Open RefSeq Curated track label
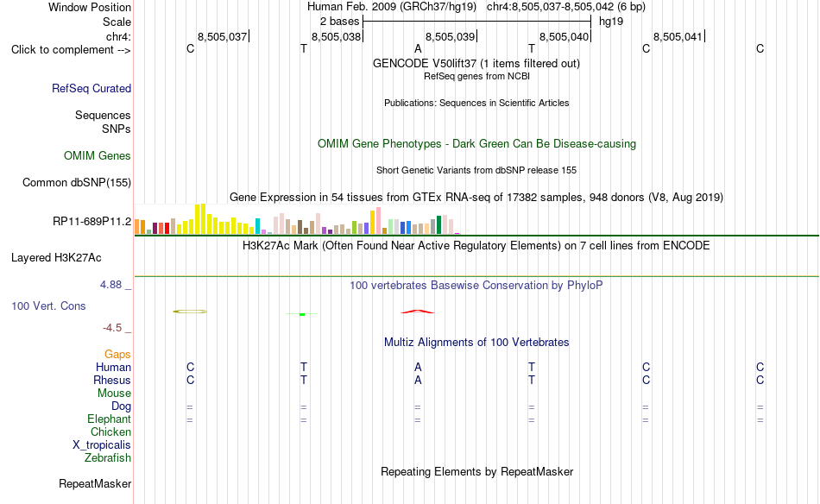The width and height of the screenshot is (820, 504). (x=91, y=88)
